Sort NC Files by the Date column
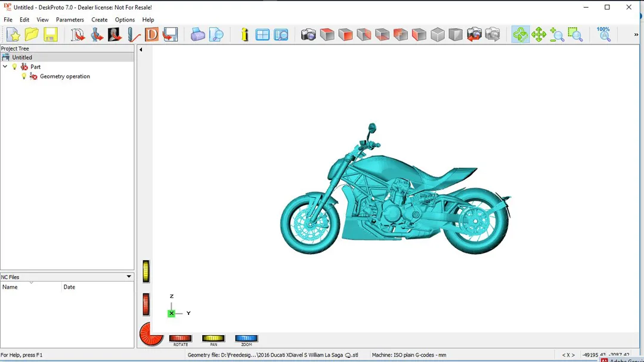Screen dimensions: 644x362 [x=98, y=287]
